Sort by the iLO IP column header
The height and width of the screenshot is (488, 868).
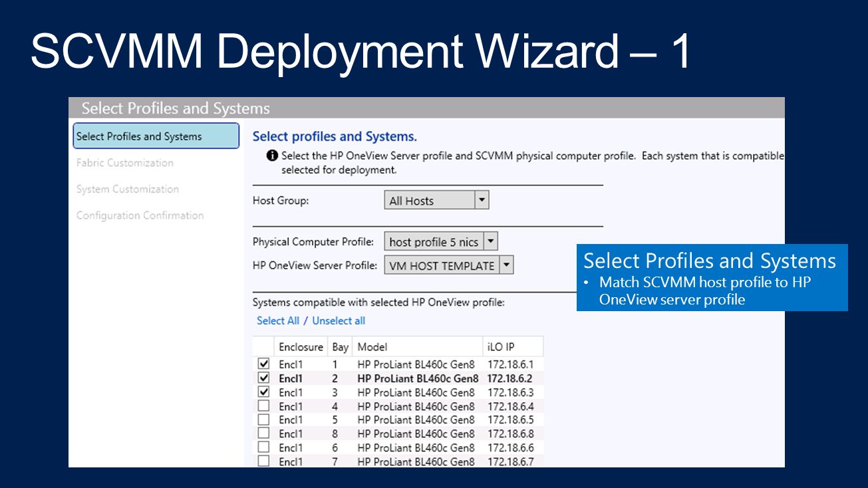(x=513, y=346)
